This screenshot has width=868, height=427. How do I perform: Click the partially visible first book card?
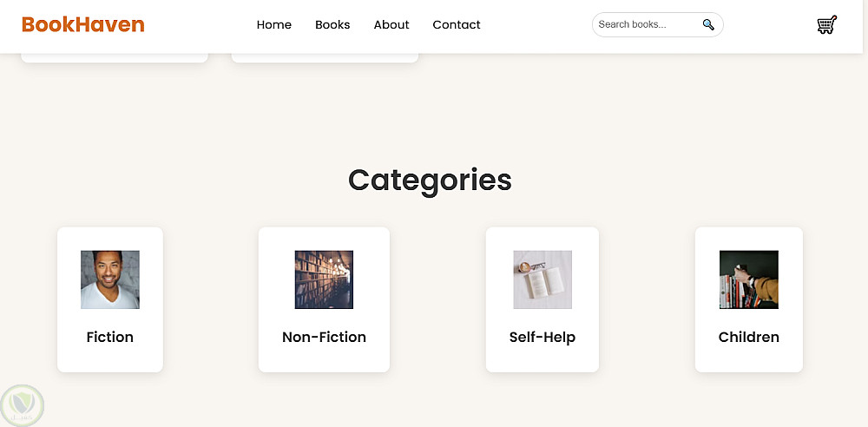pos(114,57)
